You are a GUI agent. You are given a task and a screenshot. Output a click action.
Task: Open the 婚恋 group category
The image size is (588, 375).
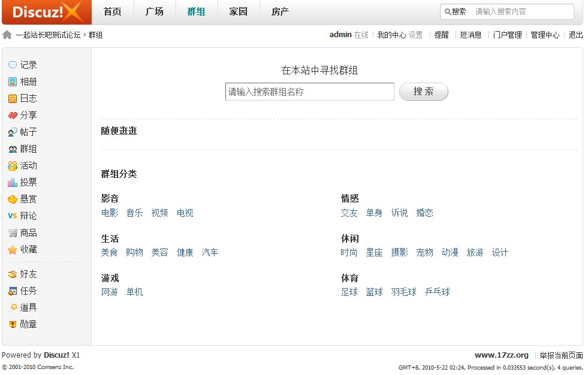click(x=425, y=213)
